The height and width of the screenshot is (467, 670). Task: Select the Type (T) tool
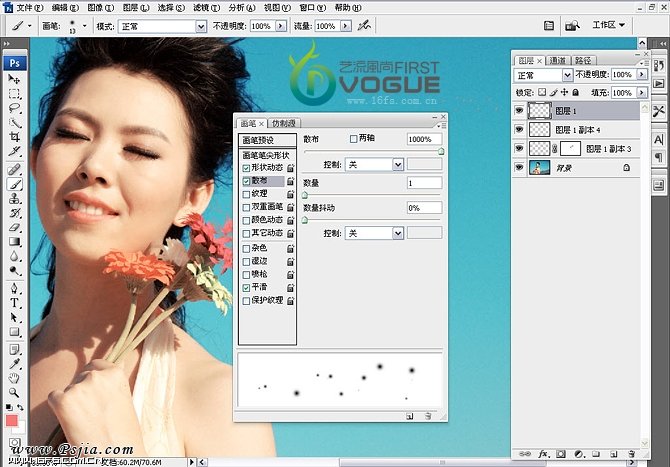tap(15, 302)
